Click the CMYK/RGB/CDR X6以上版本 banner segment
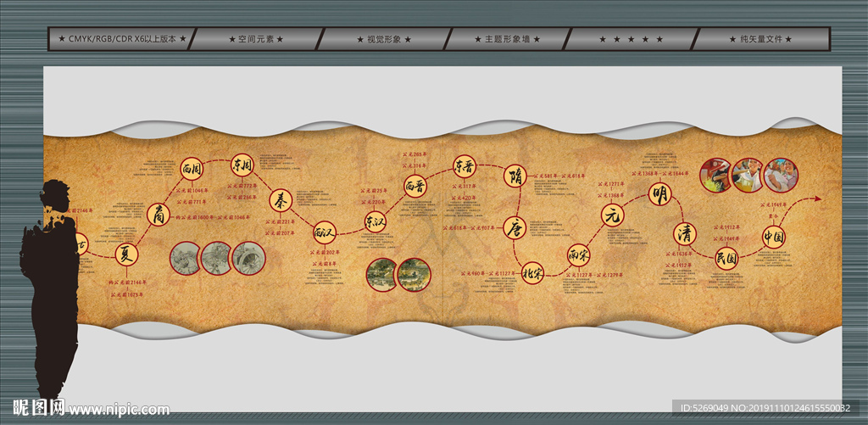868x425 pixels. click(122, 39)
